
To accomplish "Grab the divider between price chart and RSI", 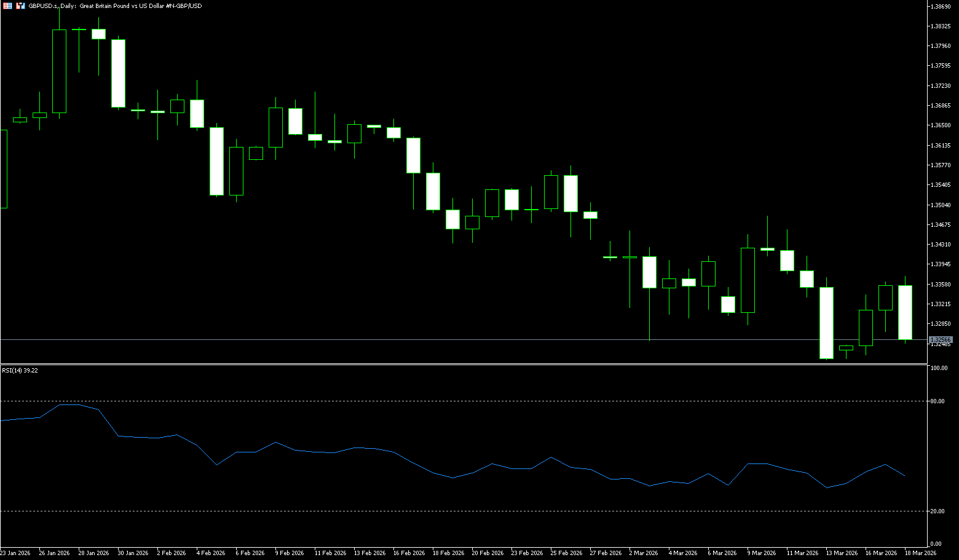I will tap(461, 364).
